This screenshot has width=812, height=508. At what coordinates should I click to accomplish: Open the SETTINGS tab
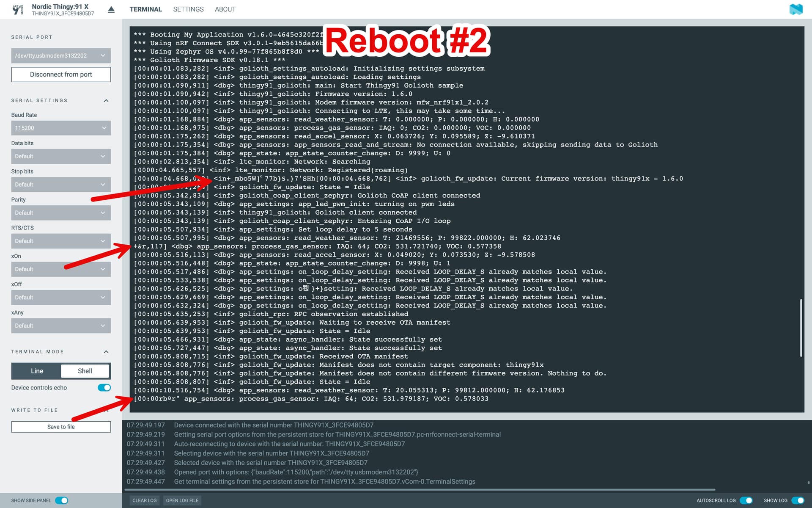coord(188,9)
